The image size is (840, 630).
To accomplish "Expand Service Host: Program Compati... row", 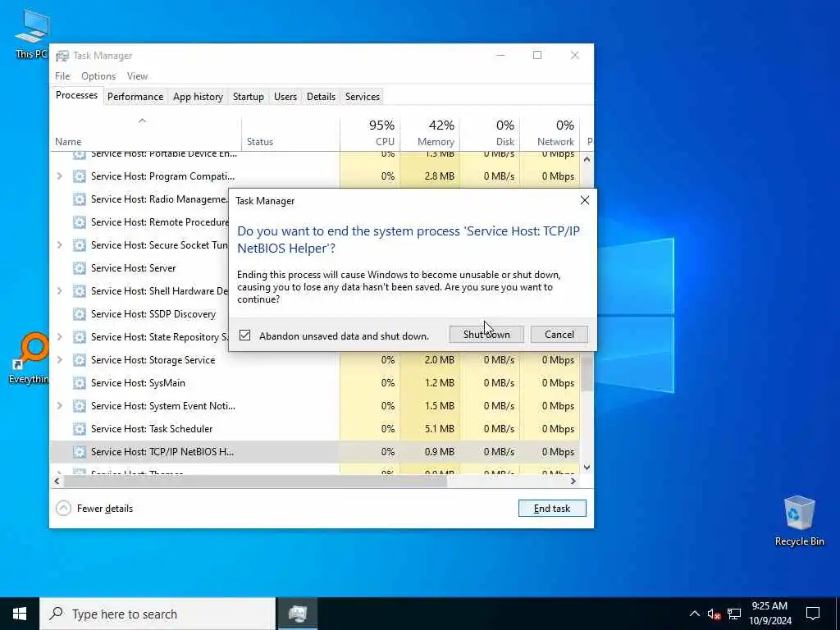I will pos(59,176).
